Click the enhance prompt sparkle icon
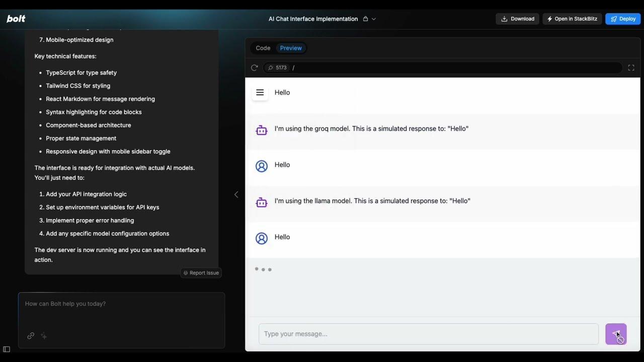The width and height of the screenshot is (644, 362). (x=44, y=336)
